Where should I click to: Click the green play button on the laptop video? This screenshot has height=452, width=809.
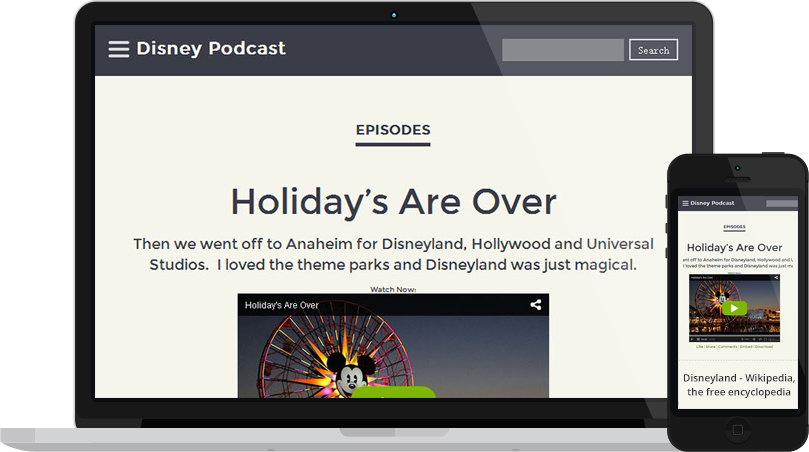click(393, 393)
